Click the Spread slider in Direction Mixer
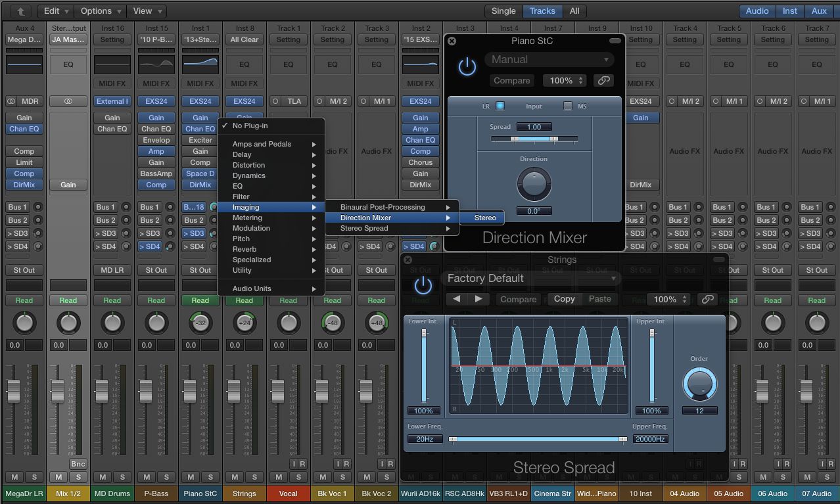 click(534, 139)
